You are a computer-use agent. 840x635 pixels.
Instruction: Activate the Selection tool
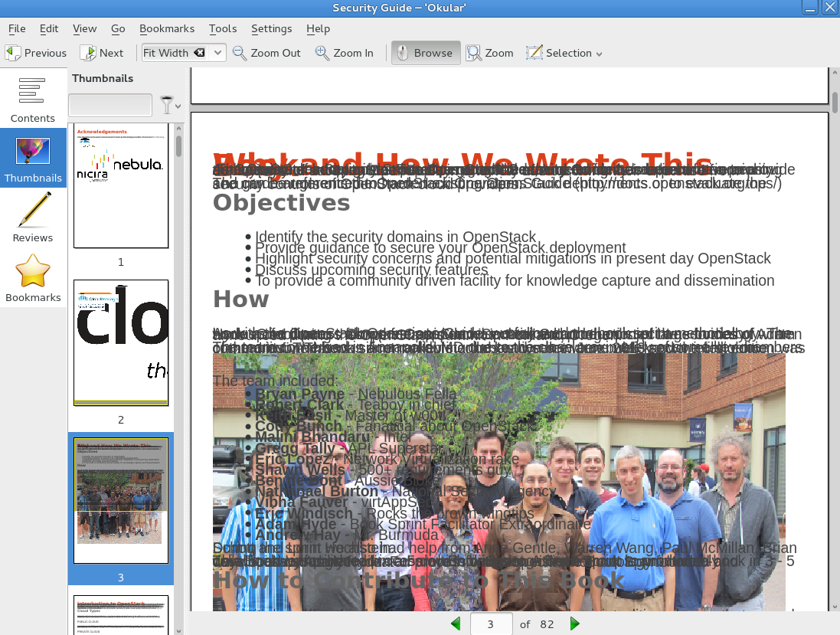[560, 53]
